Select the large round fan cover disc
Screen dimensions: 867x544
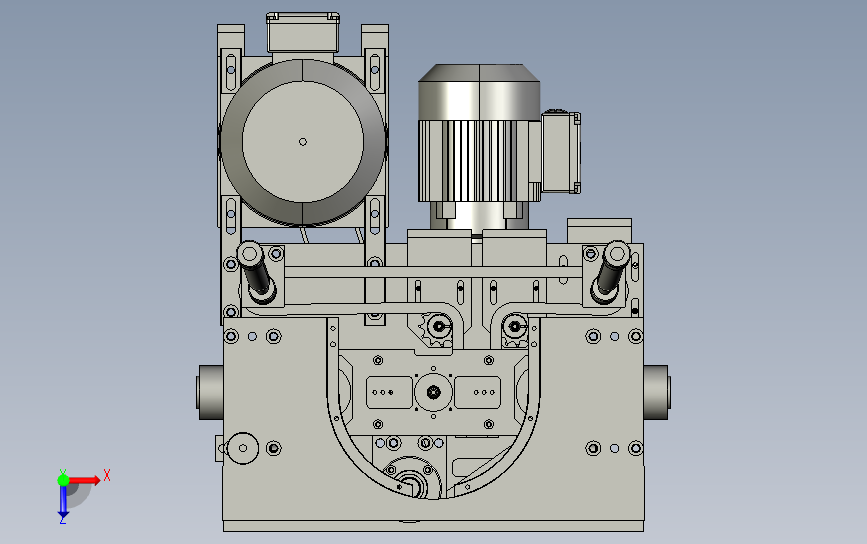click(x=302, y=142)
